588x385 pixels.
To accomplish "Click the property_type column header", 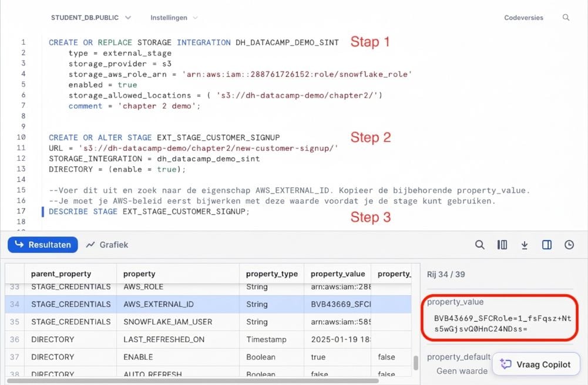I will pyautogui.click(x=271, y=273).
